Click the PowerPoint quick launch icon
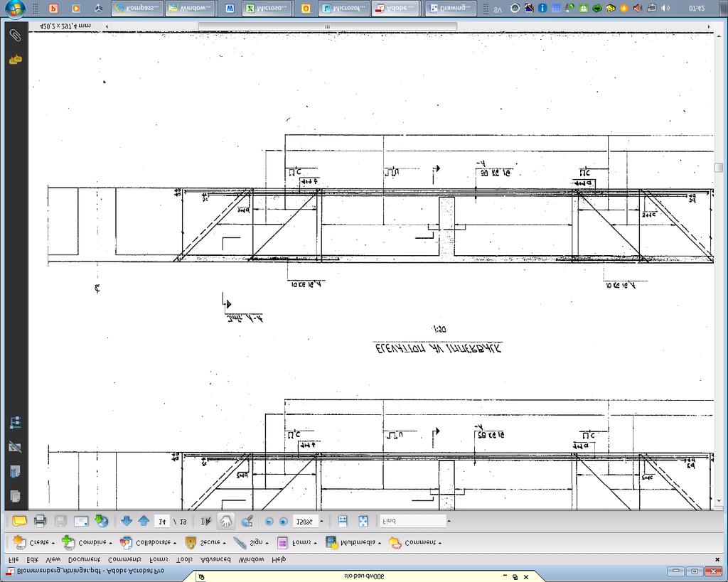The height and width of the screenshot is (582, 728). pyautogui.click(x=53, y=9)
